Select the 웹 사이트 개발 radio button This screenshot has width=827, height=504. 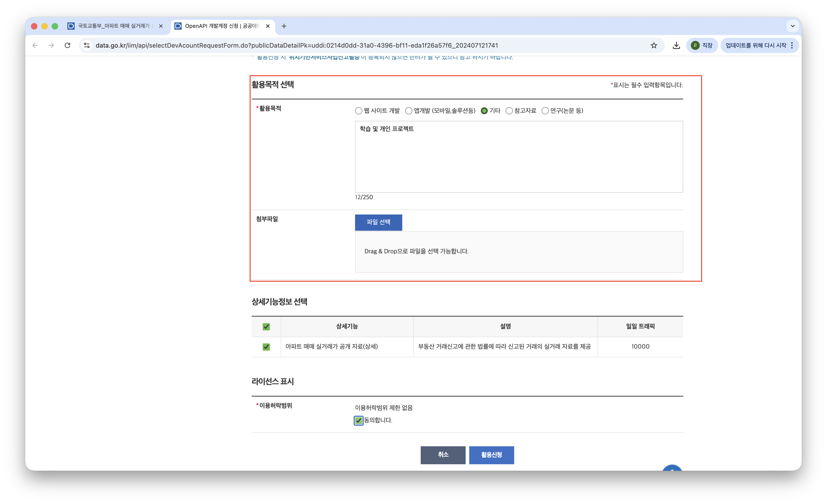pyautogui.click(x=358, y=111)
